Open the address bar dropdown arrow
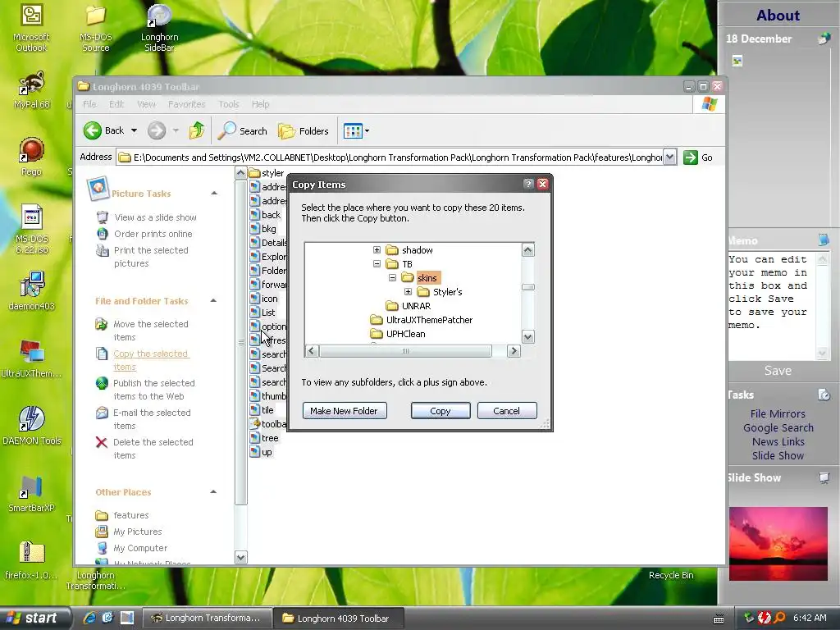This screenshot has width=840, height=630. click(669, 157)
